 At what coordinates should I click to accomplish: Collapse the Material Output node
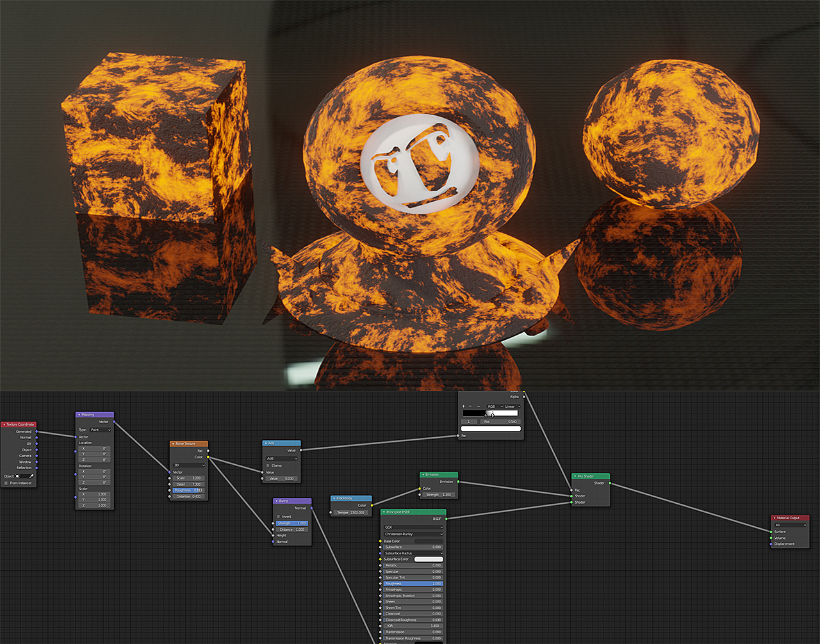775,518
